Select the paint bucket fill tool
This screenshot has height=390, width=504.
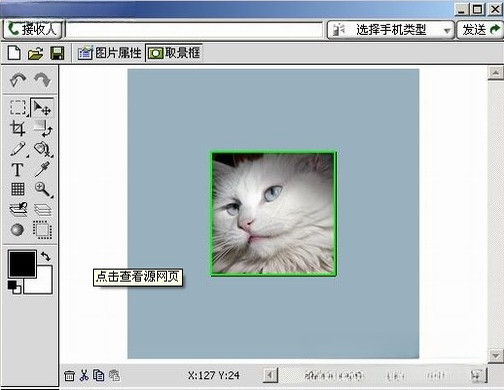[x=43, y=149]
